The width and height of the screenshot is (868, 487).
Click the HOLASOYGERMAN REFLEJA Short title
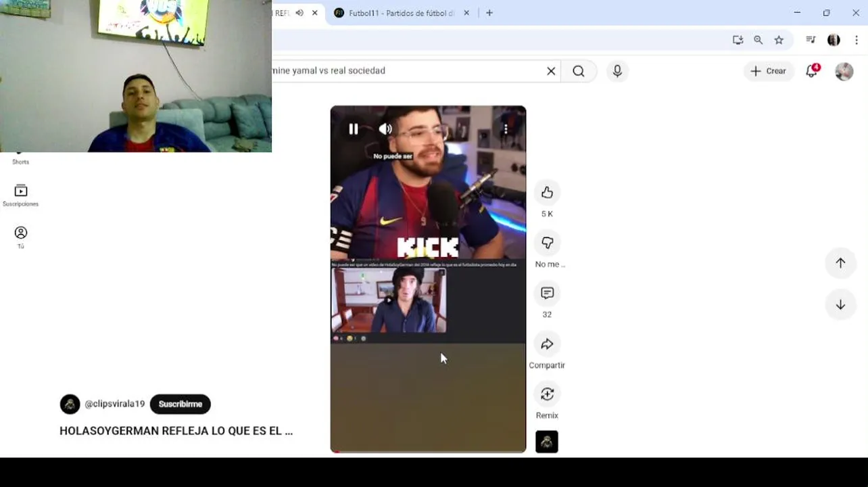pos(176,431)
